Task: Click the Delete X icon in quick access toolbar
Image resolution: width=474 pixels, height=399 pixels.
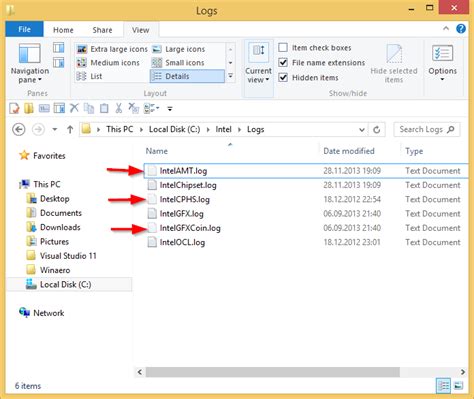Action: pyautogui.click(x=74, y=108)
